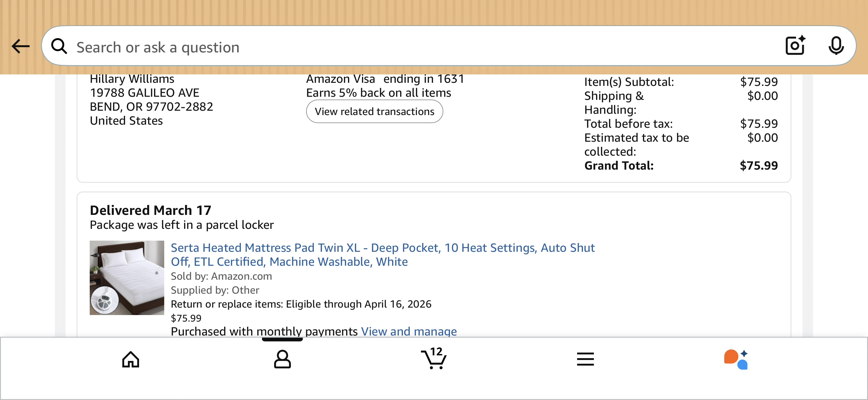The image size is (868, 400).
Task: Open Serta Heated Mattress Pad product link
Action: pyautogui.click(x=382, y=255)
